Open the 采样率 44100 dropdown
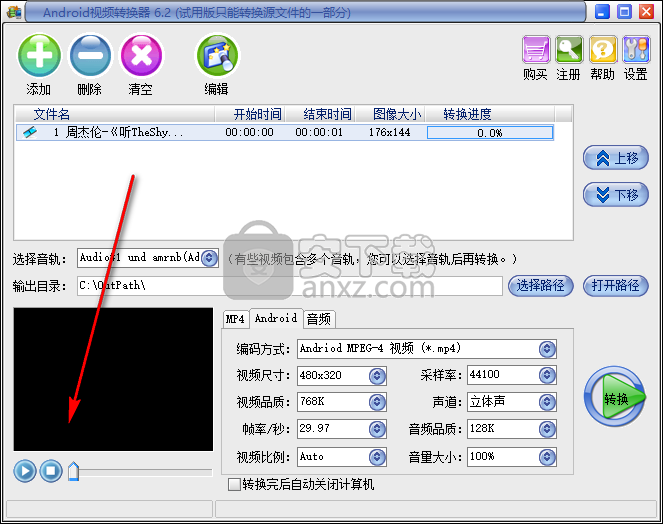Screen dimensions: 663x524 547,375
